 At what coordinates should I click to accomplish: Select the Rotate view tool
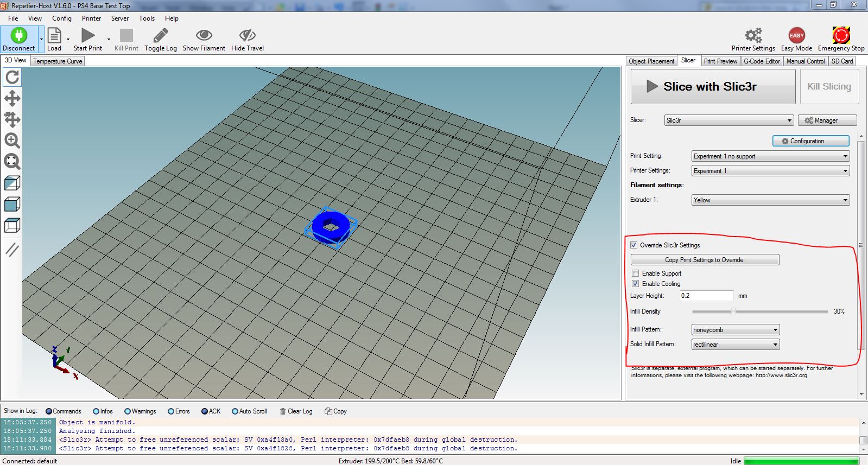click(12, 77)
